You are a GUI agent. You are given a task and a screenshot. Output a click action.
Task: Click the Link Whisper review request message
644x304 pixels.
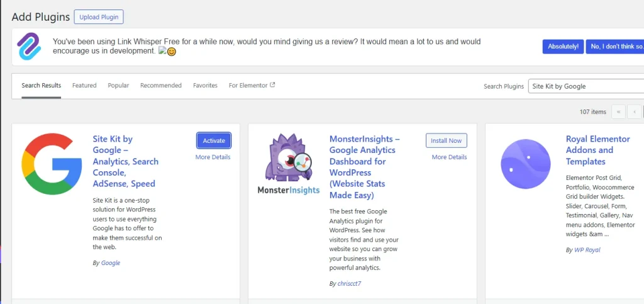(x=267, y=47)
